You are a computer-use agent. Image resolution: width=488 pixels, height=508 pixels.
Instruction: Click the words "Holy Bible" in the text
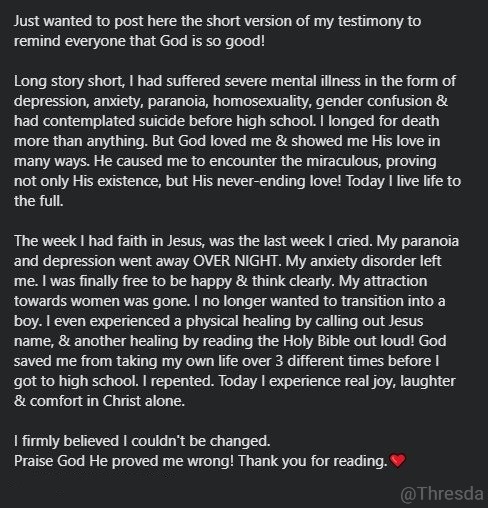(315, 341)
